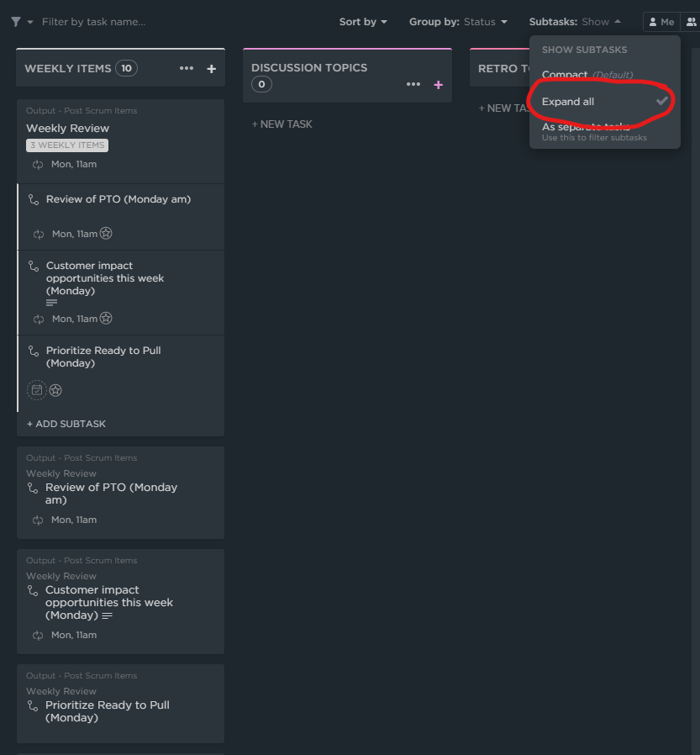Viewport: 700px width, 755px height.
Task: Click + NEW TASK under Discussion Topics
Action: click(x=282, y=124)
